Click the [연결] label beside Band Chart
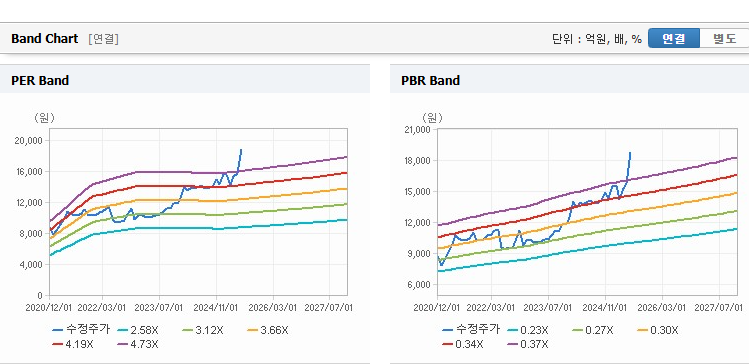 tap(103, 39)
